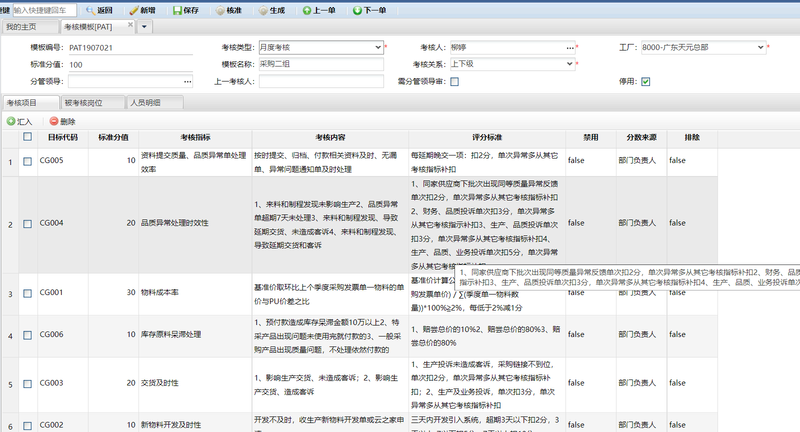Click the CG003 code cell
Viewport: 800px width, 432px height.
[x=63, y=383]
